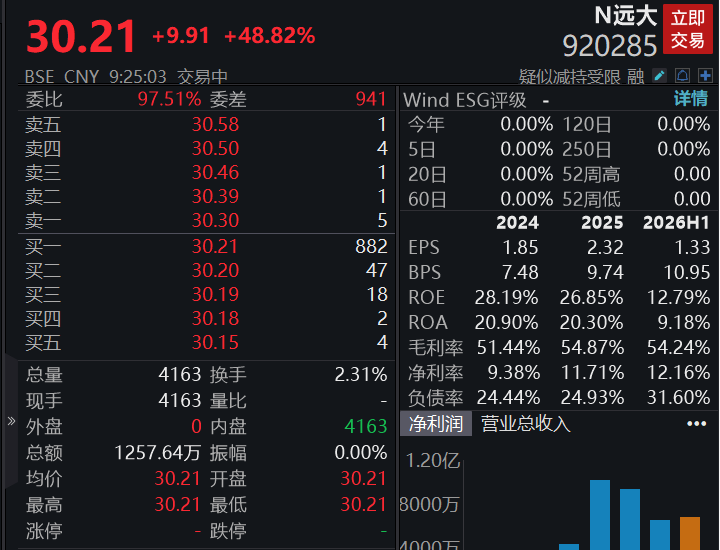The height and width of the screenshot is (550, 720).
Task: Select the 买二 price 30.20
Action: (x=215, y=270)
